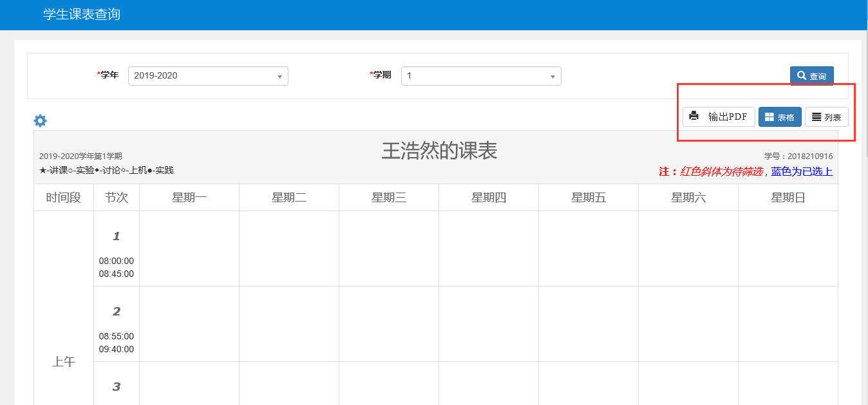Click the 上午 time-block cell
The height and width of the screenshot is (405, 868).
click(x=64, y=362)
